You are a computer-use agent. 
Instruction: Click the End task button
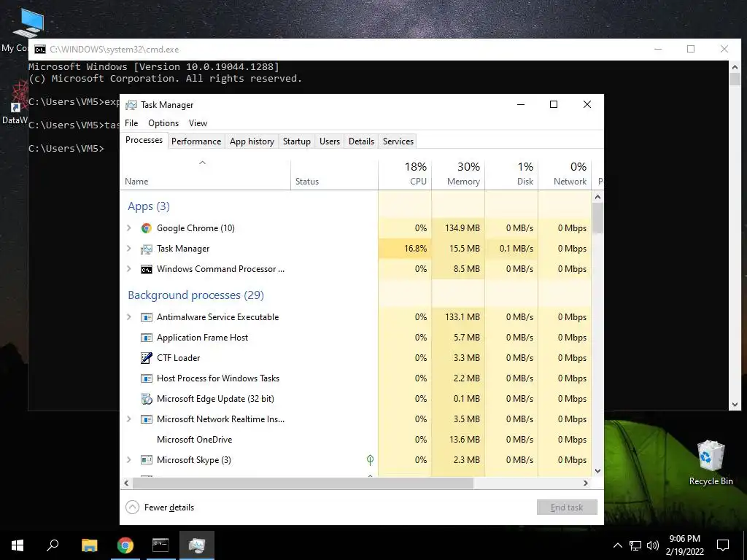coord(567,507)
